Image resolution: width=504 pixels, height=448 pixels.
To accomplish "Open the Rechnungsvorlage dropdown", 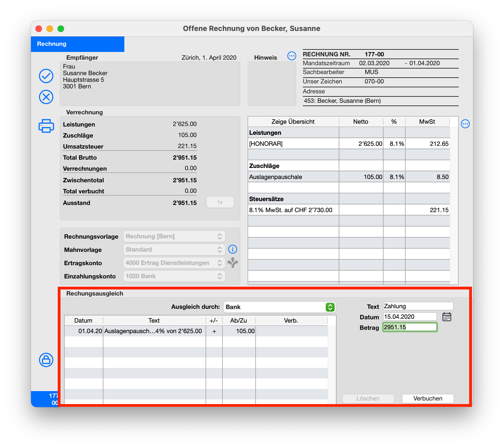I will point(174,236).
